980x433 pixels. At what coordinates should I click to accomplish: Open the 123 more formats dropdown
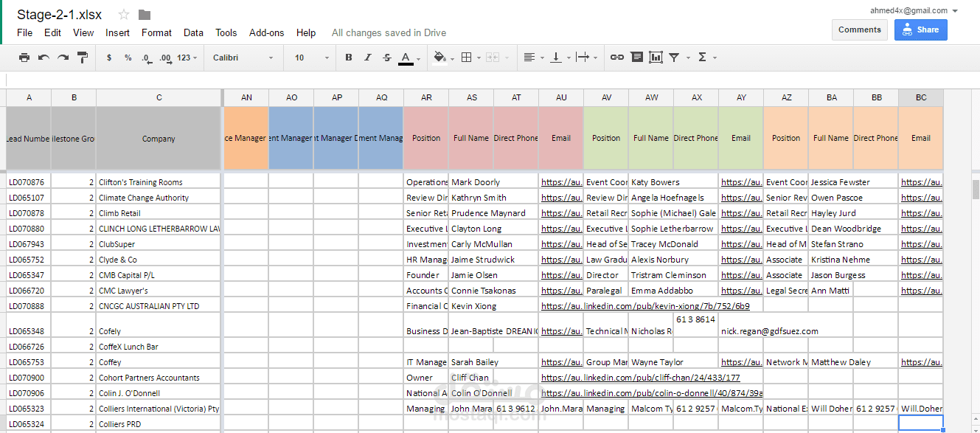187,58
